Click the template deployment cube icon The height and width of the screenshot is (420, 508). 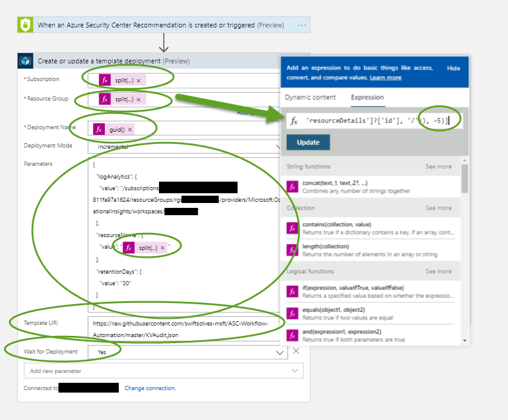25,61
